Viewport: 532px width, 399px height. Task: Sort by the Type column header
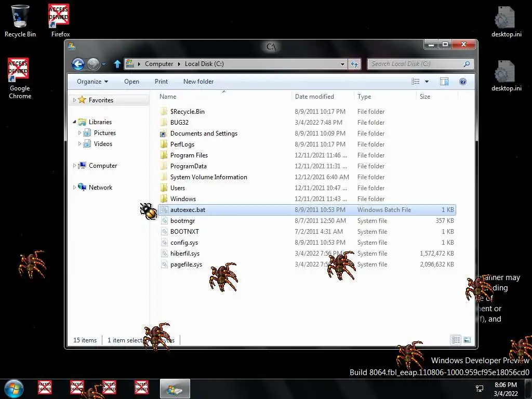click(385, 96)
